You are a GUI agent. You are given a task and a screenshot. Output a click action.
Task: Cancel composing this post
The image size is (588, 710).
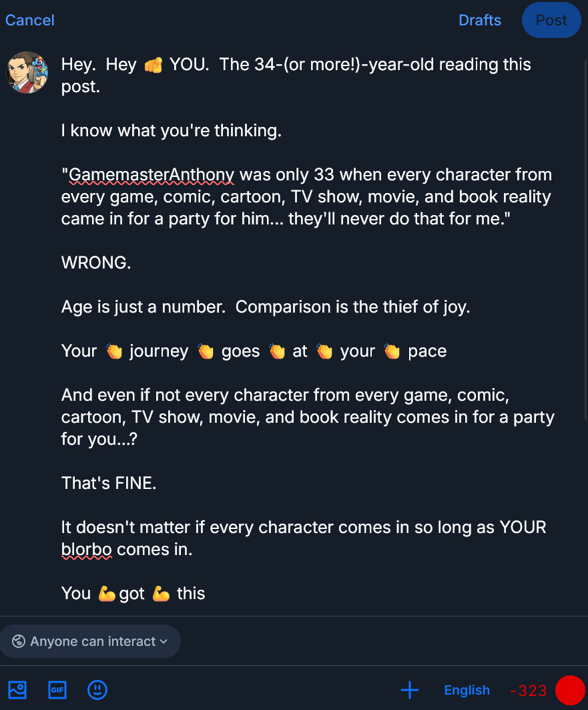click(x=30, y=20)
